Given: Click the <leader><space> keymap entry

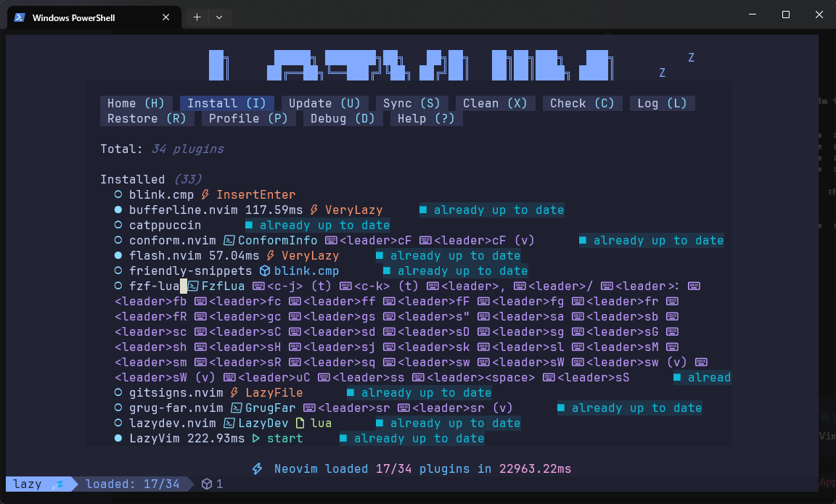Looking at the screenshot, I should [x=481, y=378].
